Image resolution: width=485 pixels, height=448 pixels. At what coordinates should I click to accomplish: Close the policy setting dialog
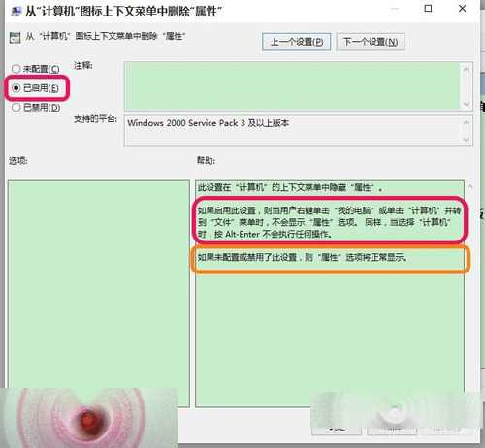(463, 9)
